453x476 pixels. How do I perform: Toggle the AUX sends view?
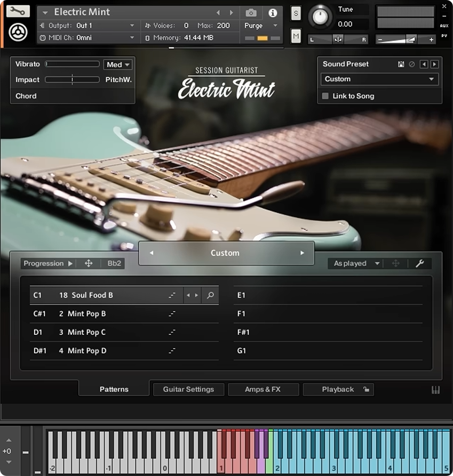pos(444,26)
